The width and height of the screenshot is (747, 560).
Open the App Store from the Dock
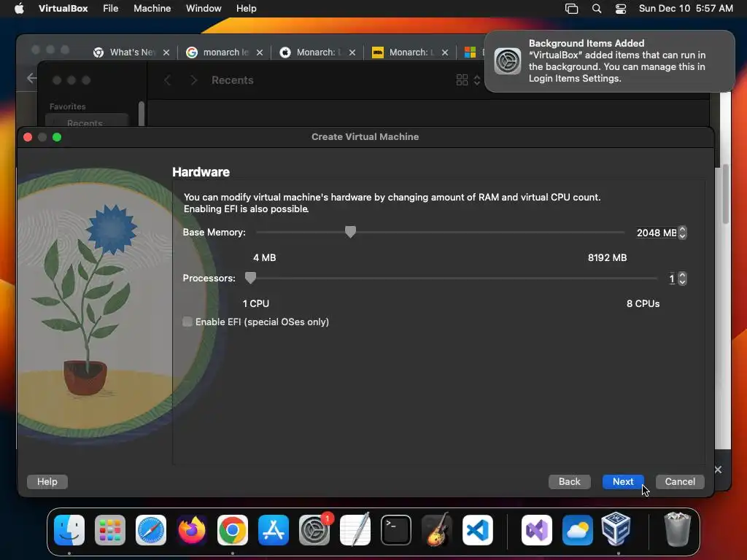(x=274, y=529)
